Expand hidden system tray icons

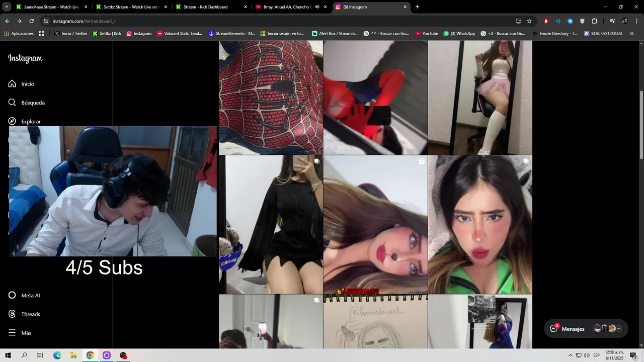point(571,355)
